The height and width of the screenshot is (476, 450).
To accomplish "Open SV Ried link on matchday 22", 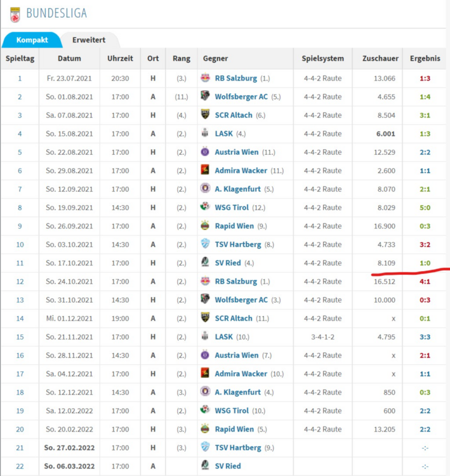I will coord(228,466).
